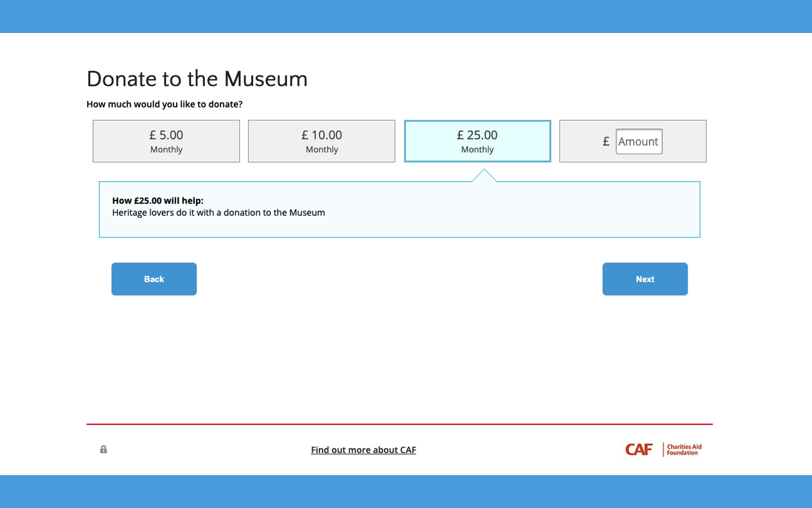
Task: Click the padlock security icon in footer
Action: tap(104, 449)
